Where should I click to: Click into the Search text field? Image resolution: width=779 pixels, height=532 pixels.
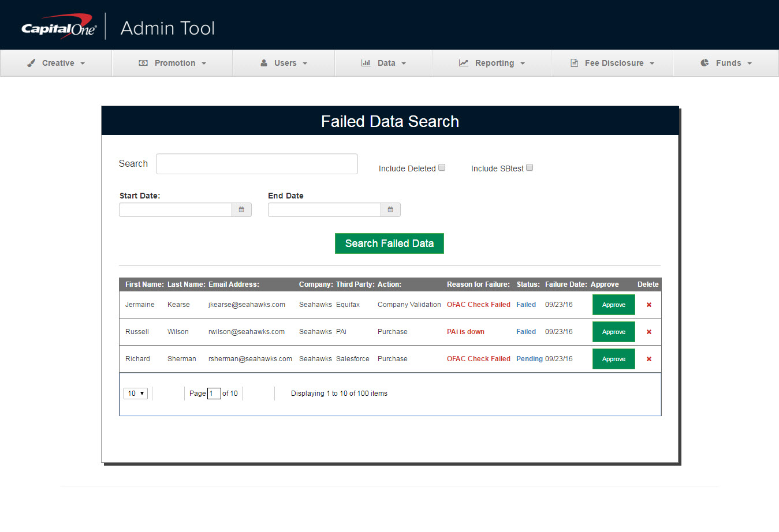point(256,164)
